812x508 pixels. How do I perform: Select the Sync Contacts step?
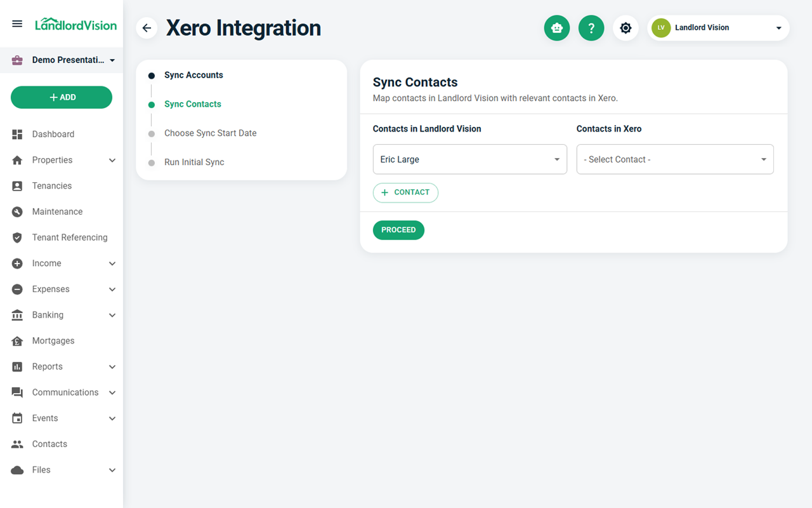tap(193, 104)
